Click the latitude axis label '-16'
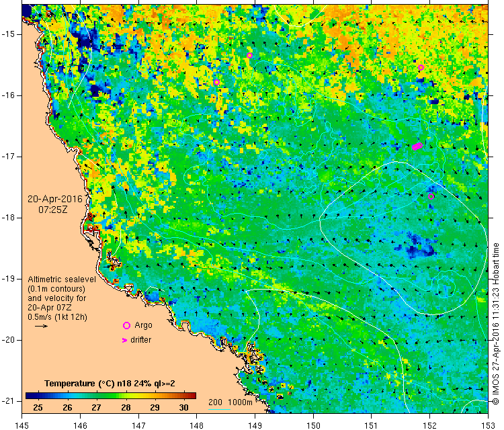Viewport: 504px width, 430px height. click(x=7, y=95)
